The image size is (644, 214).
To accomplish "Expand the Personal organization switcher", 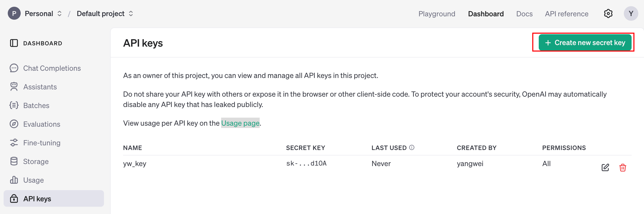I will (59, 13).
